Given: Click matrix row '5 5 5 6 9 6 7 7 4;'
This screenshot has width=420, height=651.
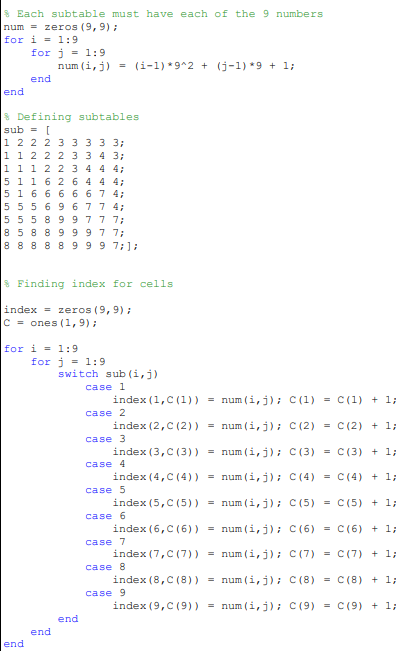Looking at the screenshot, I should point(64,206).
